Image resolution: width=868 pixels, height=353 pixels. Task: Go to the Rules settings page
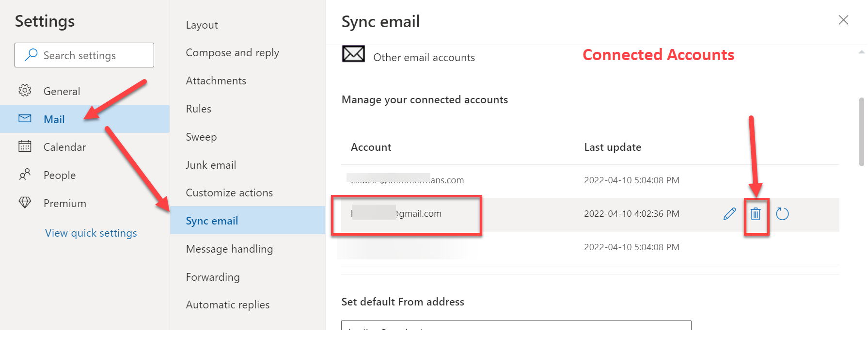tap(199, 109)
